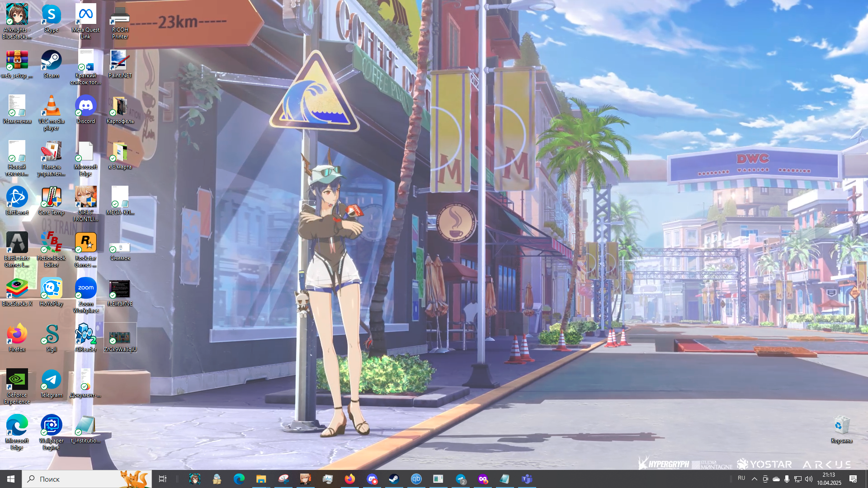Switch the RU input language indicator
Viewport: 868px width, 488px height.
click(741, 478)
